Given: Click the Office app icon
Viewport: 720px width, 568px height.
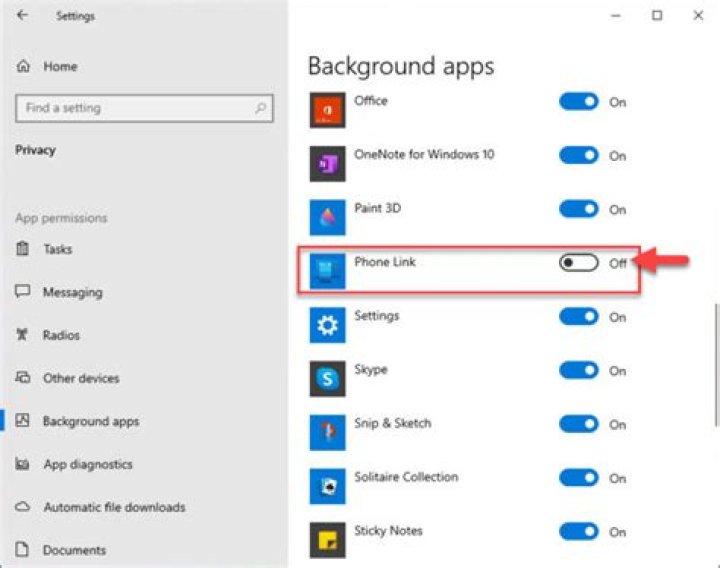Looking at the screenshot, I should point(327,110).
